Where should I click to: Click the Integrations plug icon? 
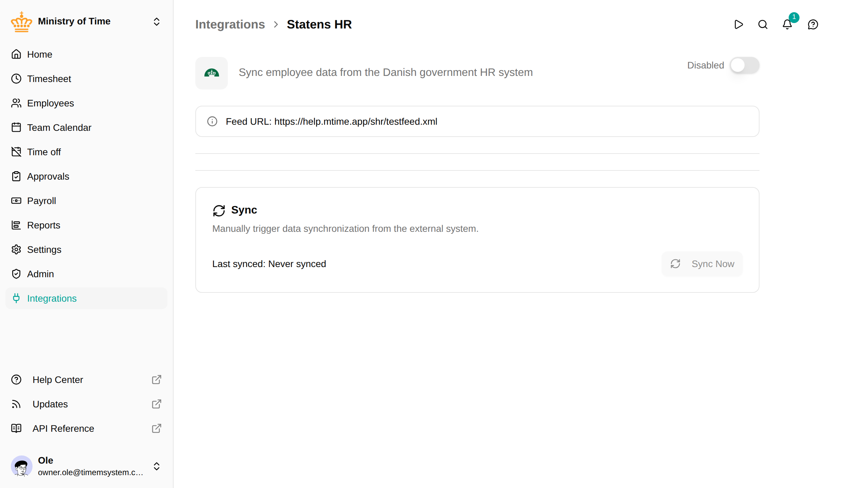pos(16,298)
